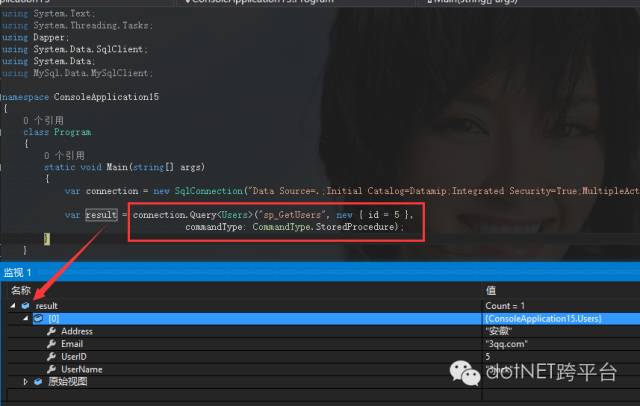The height and width of the screenshot is (406, 640).
Task: Click the object icon beside result
Action: 26,306
